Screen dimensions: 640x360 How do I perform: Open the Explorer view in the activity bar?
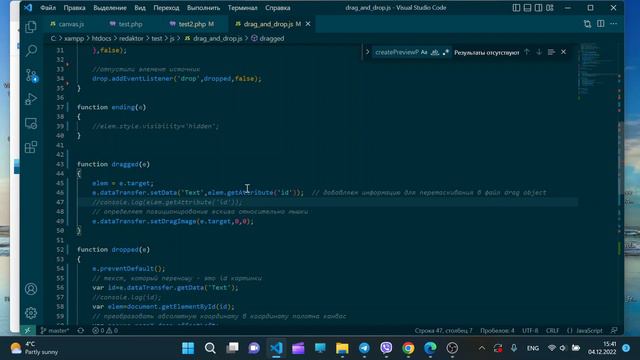tap(31, 27)
